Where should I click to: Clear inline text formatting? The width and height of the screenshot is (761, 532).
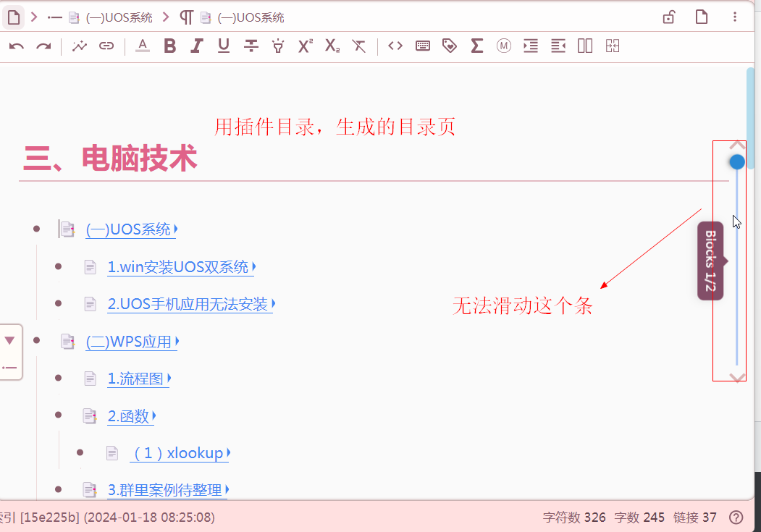click(x=358, y=46)
